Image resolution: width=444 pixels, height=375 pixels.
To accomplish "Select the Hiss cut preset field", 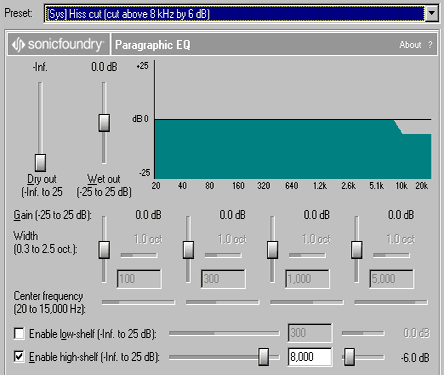I will pos(235,14).
